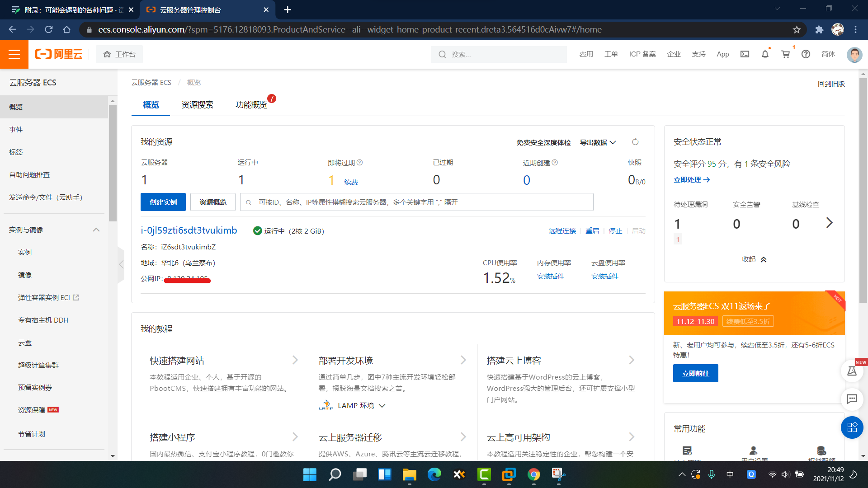Click the main page vertical scrollbar
The width and height of the screenshot is (868, 488).
863,190
